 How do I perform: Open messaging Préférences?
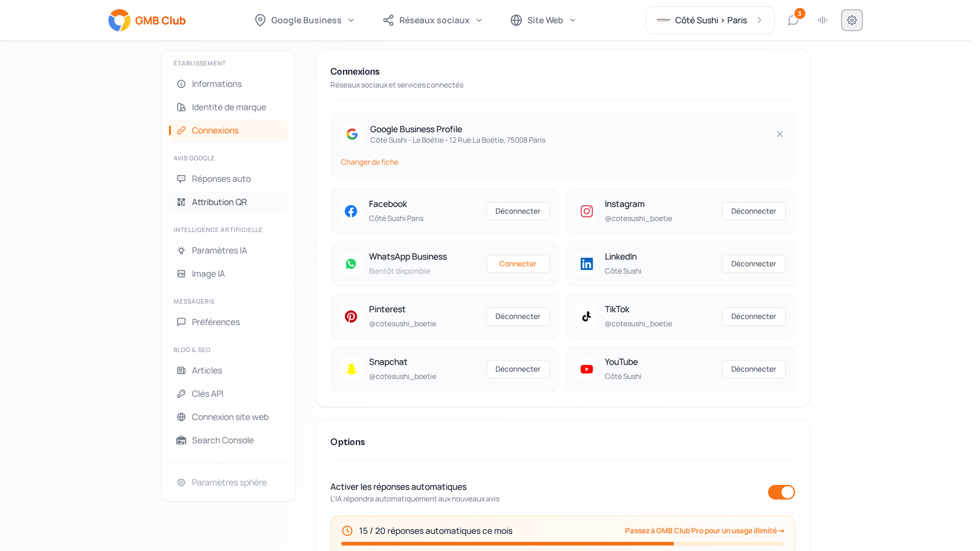point(228,322)
